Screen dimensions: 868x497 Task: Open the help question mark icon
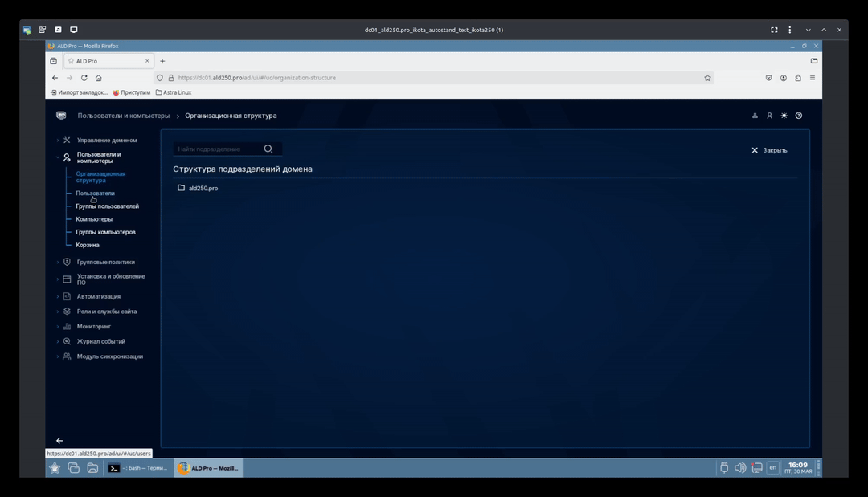[x=799, y=116]
